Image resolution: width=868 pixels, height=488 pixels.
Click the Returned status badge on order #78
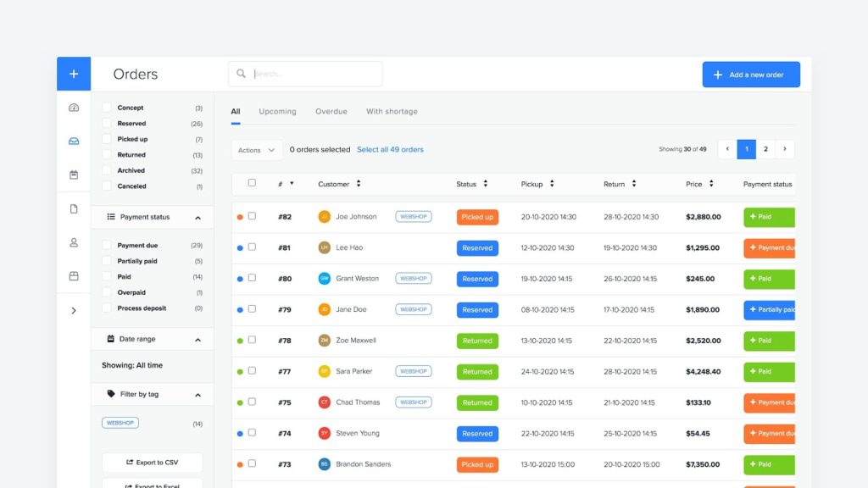click(477, 341)
